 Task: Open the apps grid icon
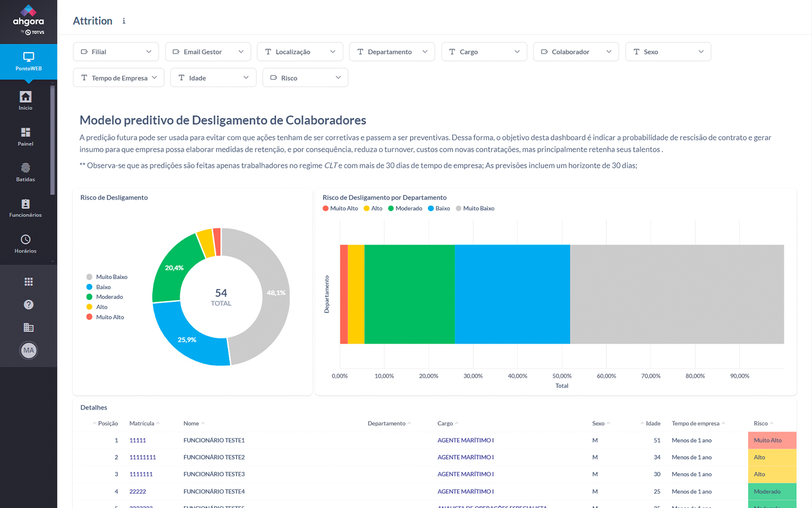pos(28,282)
